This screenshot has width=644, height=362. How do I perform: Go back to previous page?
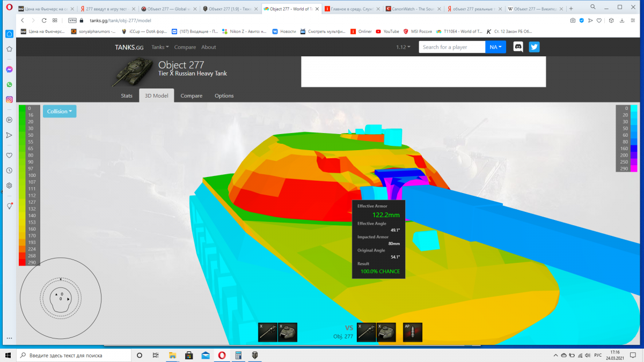tap(23, 20)
